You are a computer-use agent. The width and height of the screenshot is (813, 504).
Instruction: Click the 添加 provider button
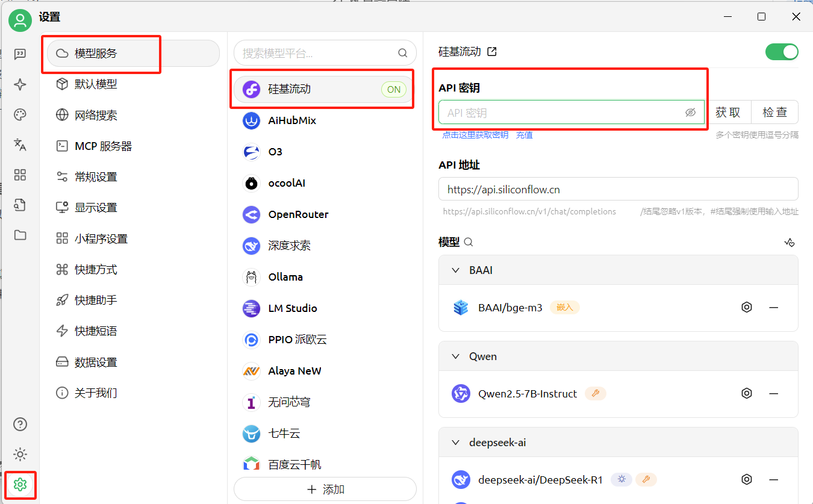click(325, 489)
